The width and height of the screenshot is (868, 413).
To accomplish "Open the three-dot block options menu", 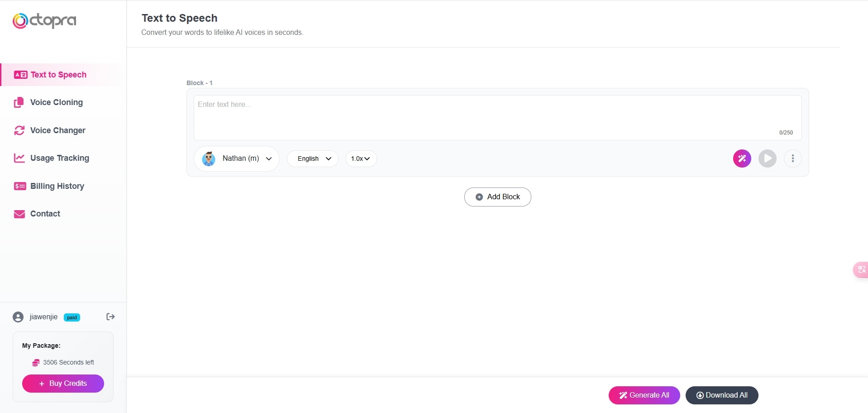I will pyautogui.click(x=793, y=158).
